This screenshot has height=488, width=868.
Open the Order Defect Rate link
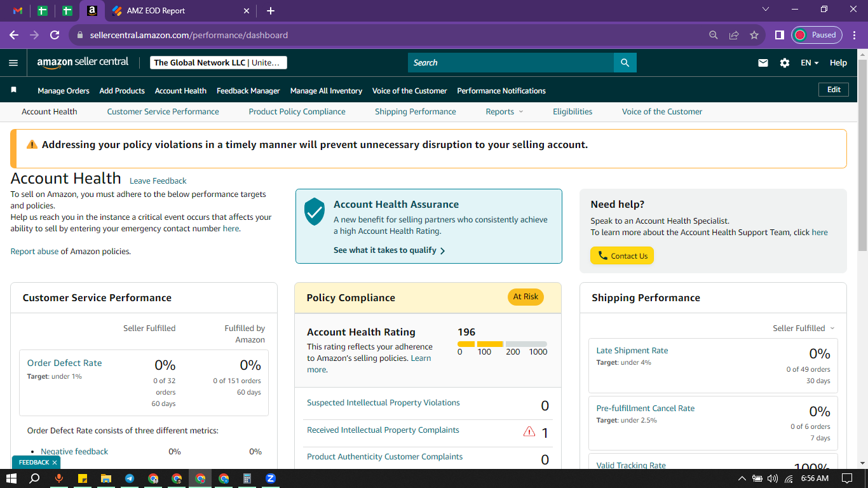pyautogui.click(x=65, y=363)
